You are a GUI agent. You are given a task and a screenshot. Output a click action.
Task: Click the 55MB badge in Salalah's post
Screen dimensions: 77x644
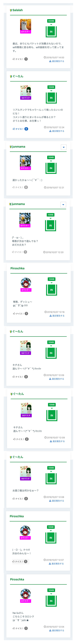pyautogui.click(x=51, y=21)
